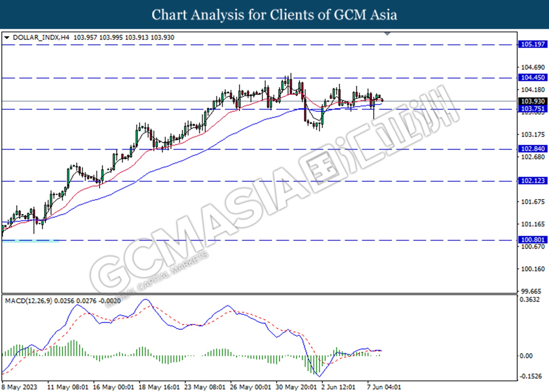Viewport: 549px width, 392px height.
Task: Click the cyan highlighted bar at 100.801 level
Action: pyautogui.click(x=30, y=241)
